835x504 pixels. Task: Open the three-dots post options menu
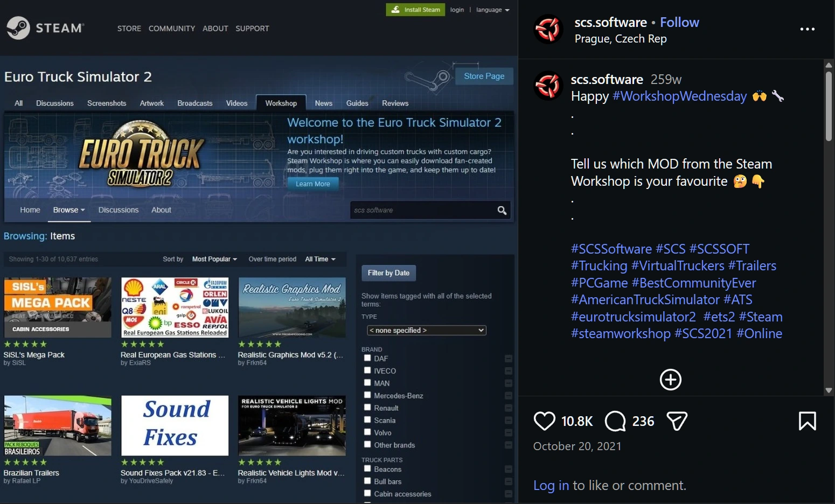pos(807,29)
